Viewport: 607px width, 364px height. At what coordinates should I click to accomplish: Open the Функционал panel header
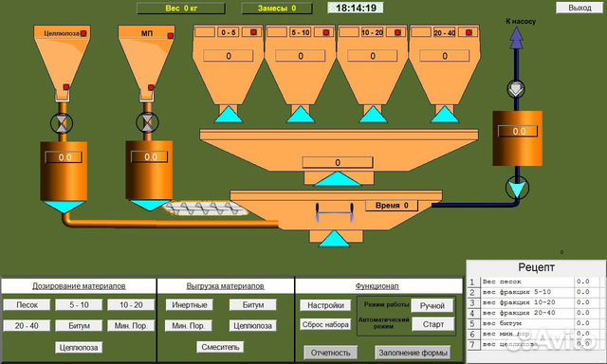click(x=377, y=286)
